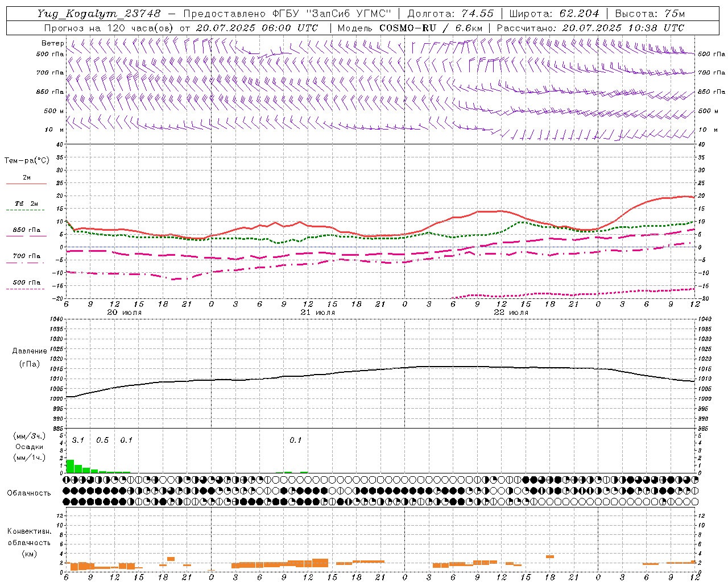Screen dimensions: 728x582
Task: Click right-side 500 гПа wind level label
Action: [712, 54]
